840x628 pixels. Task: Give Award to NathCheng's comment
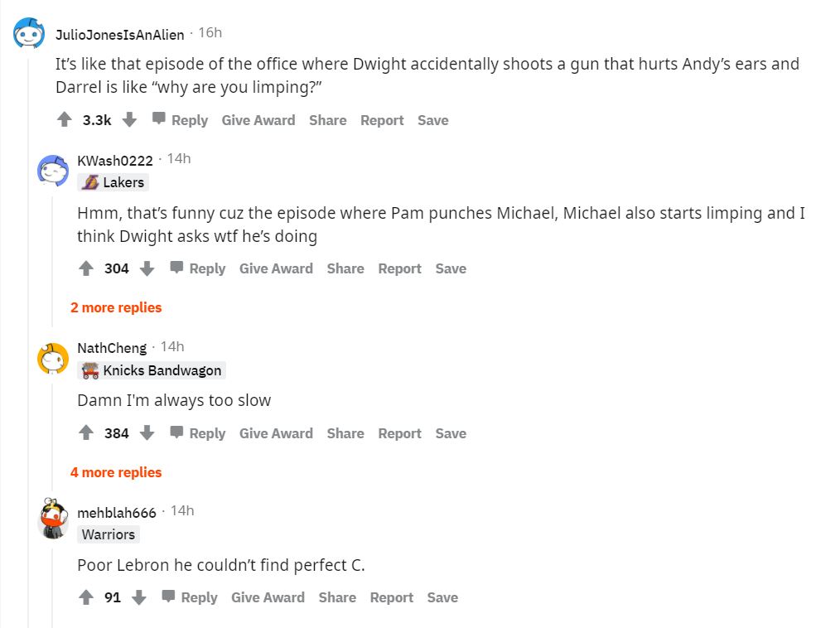276,433
